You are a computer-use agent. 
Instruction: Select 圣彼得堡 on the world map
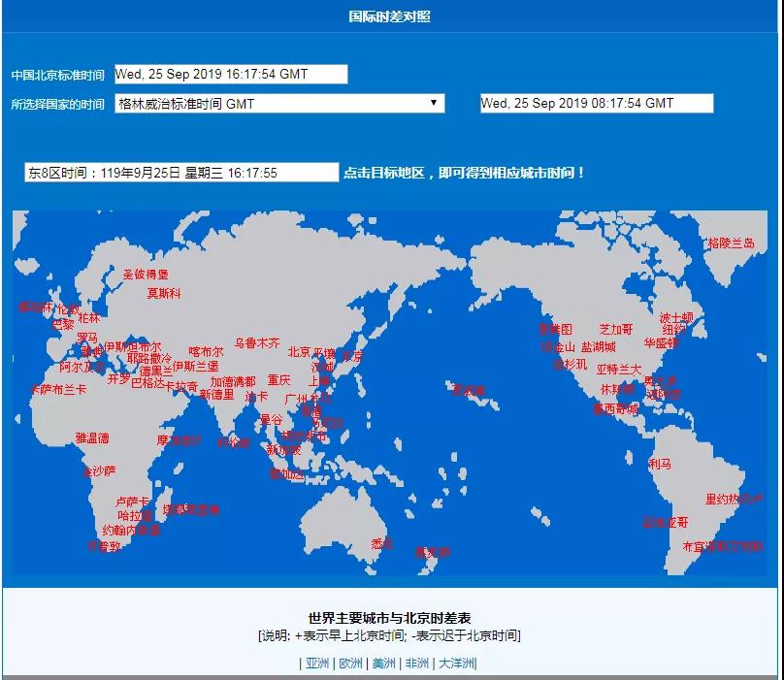pyautogui.click(x=146, y=275)
